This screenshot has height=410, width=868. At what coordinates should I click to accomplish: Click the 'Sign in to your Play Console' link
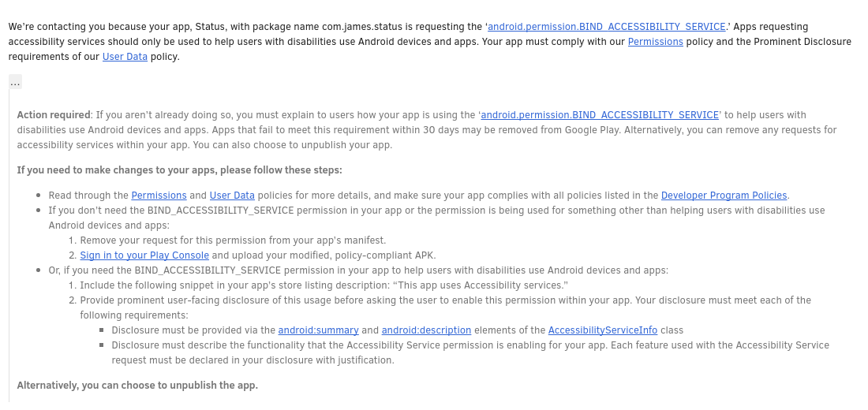(x=144, y=255)
